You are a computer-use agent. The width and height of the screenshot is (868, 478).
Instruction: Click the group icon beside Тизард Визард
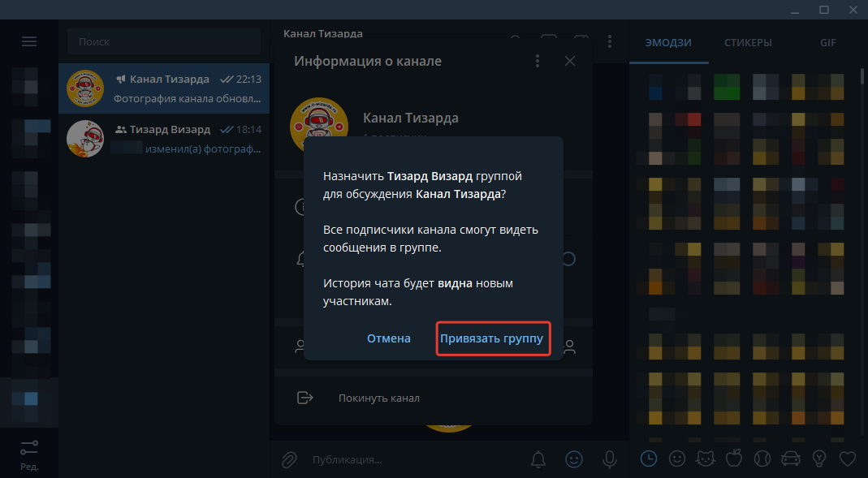120,130
